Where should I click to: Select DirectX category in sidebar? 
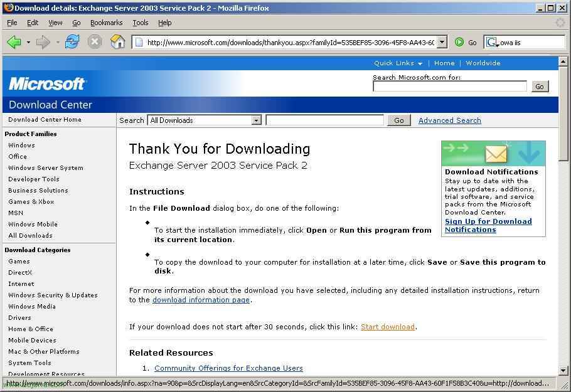pos(20,272)
